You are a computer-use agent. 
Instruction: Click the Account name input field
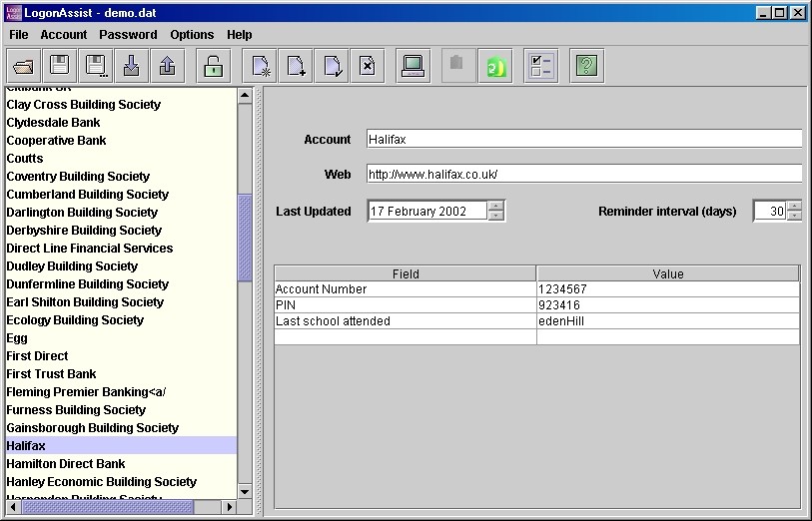[584, 139]
